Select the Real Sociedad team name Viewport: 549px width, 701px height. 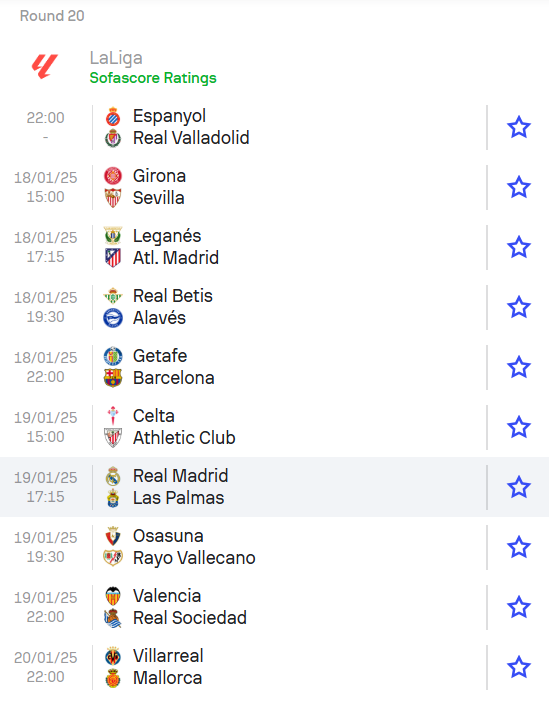coord(190,618)
